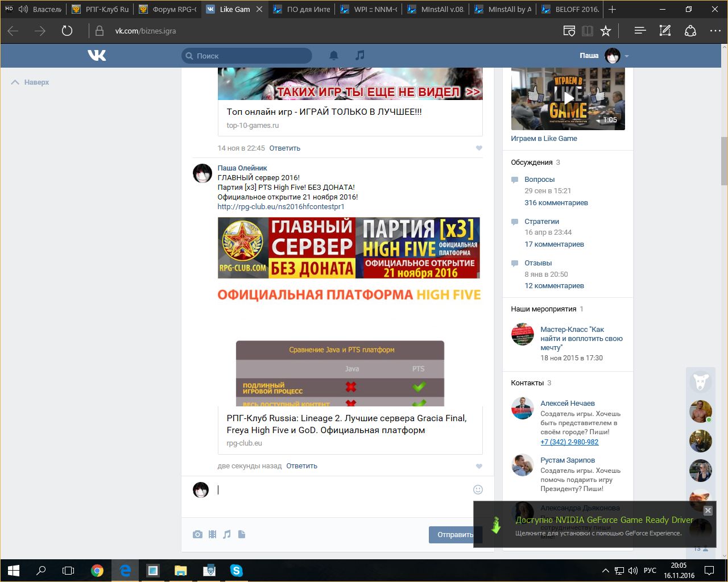Open the notifications bell icon
728x582 pixels.
coord(334,55)
